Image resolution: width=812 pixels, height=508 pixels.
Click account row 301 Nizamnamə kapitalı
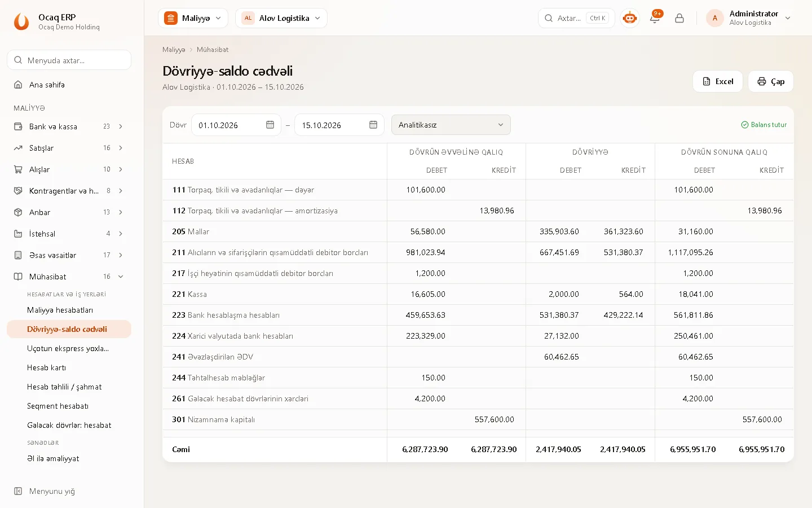[478, 419]
